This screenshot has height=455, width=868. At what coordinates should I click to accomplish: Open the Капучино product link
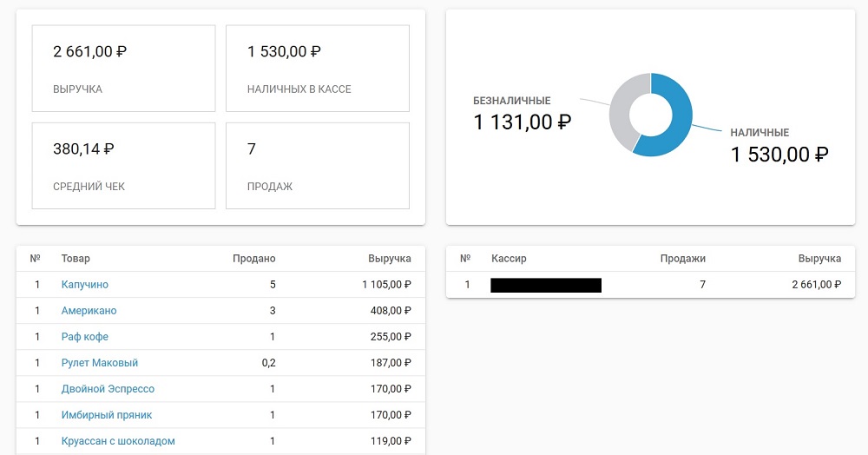(x=85, y=285)
